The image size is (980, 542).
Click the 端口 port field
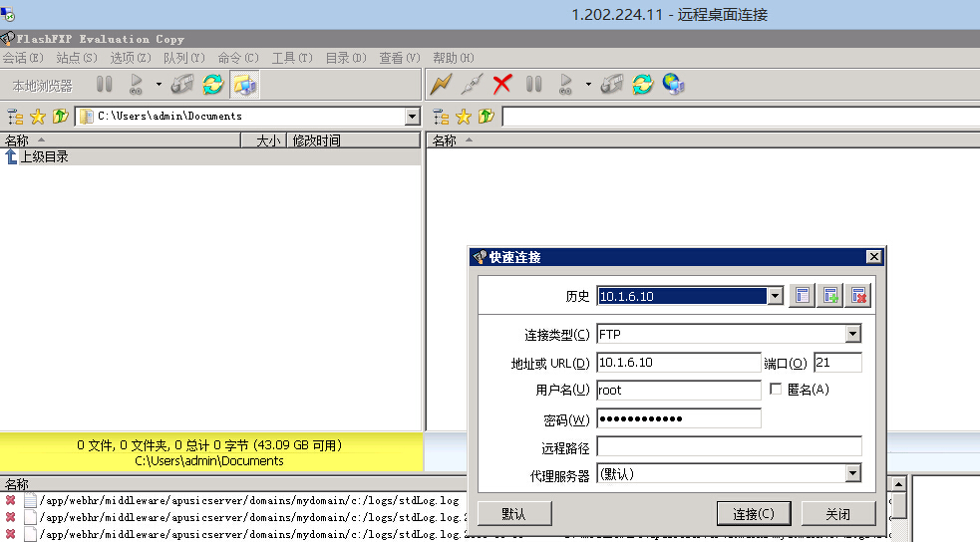pyautogui.click(x=837, y=363)
